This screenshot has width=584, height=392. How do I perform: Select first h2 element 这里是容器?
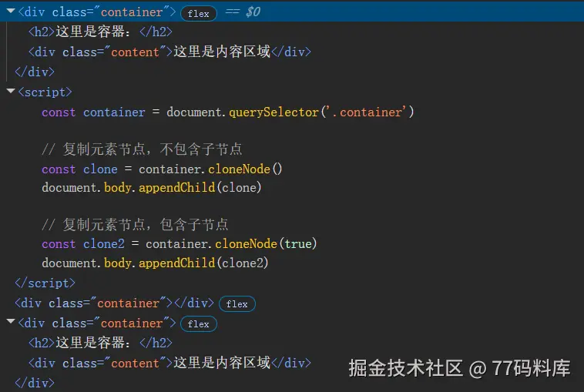click(x=101, y=32)
